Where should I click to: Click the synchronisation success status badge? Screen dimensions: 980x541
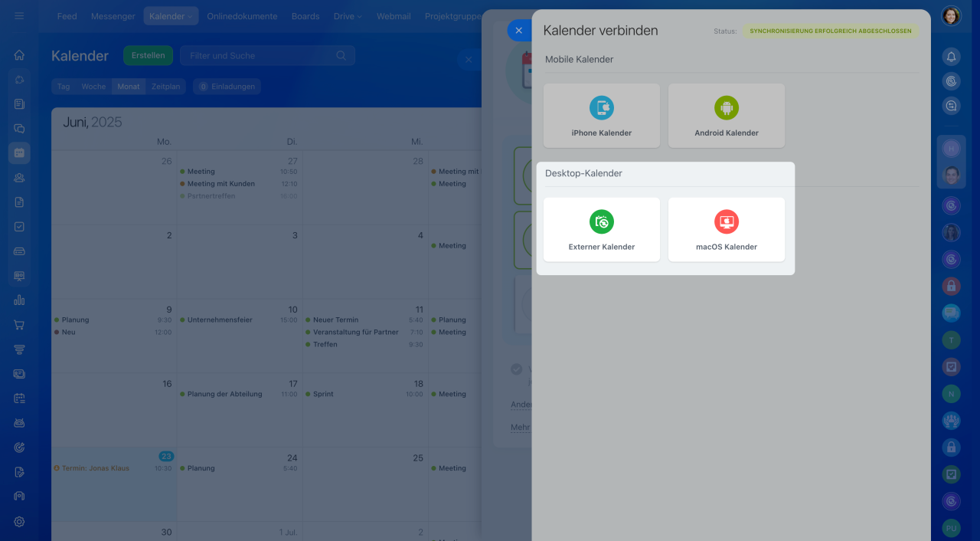click(831, 31)
